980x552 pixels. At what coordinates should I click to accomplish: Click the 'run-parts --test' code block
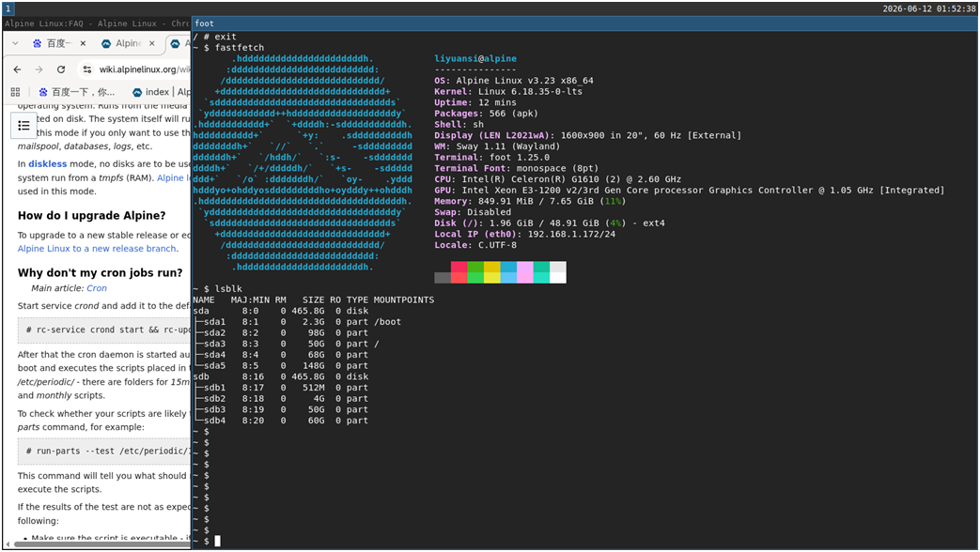coord(104,451)
